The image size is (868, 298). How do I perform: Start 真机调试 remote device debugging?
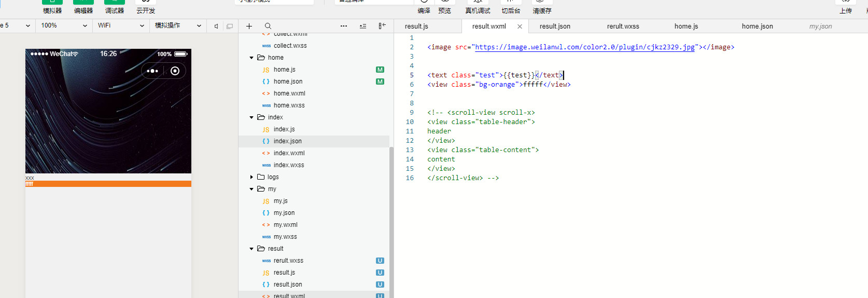478,7
